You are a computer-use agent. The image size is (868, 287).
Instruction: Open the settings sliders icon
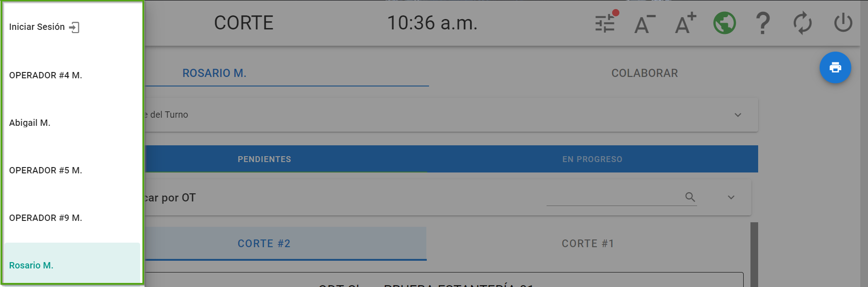tap(605, 23)
